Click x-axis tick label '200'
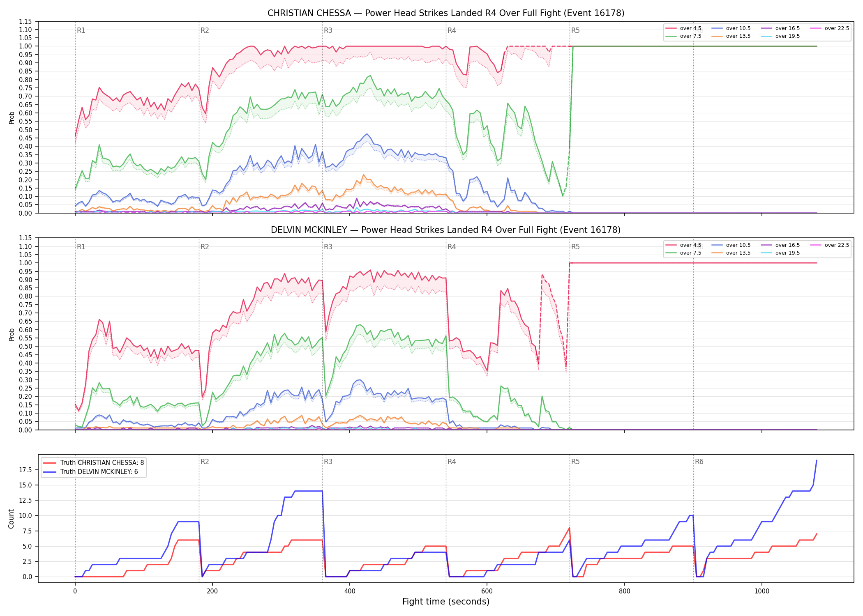This screenshot has height=616, width=863. (x=212, y=591)
